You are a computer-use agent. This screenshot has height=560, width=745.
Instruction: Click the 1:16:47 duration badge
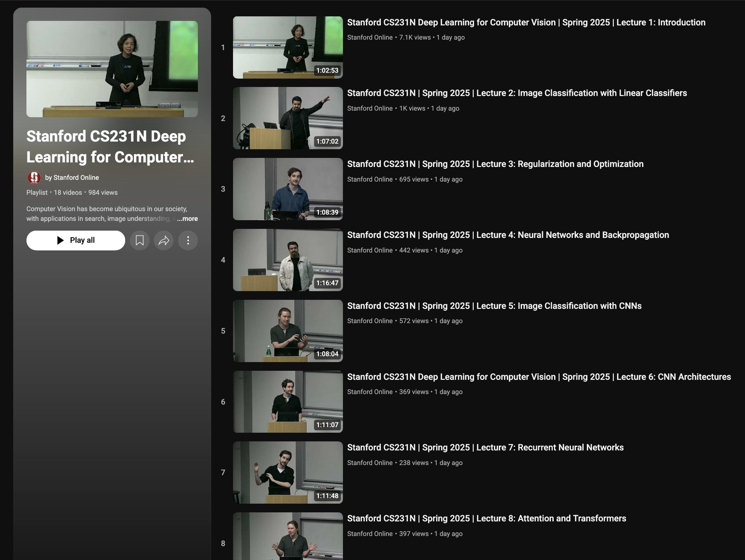(x=327, y=283)
